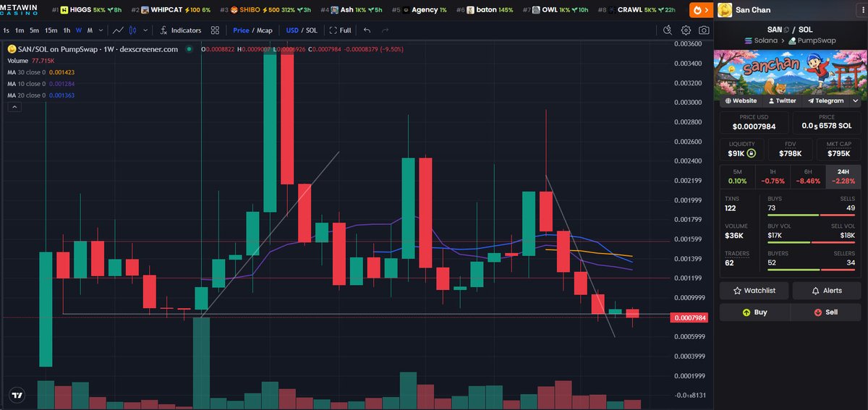Viewport: 868px width, 410px height.
Task: Add token to Watchlist
Action: point(754,291)
